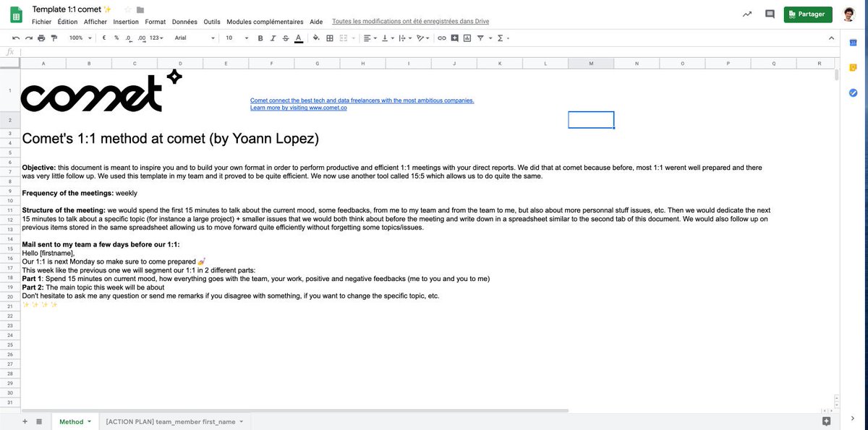Open the 123 number format dropdown
This screenshot has width=868, height=430.
click(156, 38)
